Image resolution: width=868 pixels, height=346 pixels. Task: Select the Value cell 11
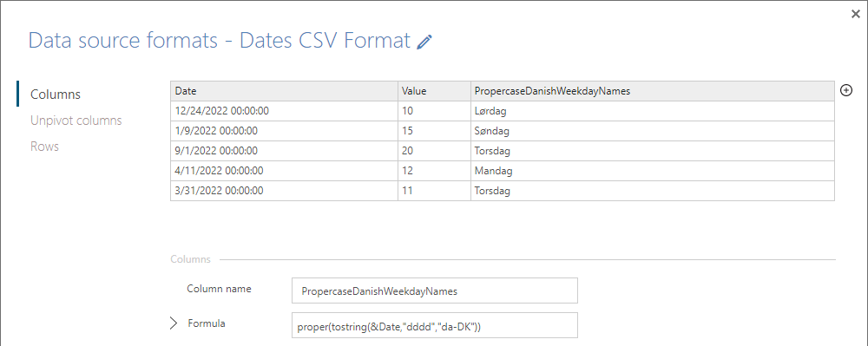click(x=434, y=191)
